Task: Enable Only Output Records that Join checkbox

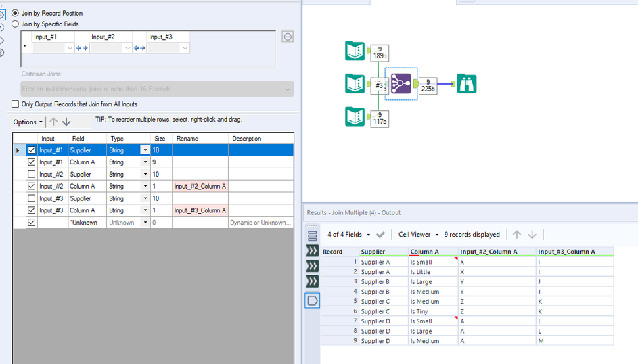Action: 16,104
